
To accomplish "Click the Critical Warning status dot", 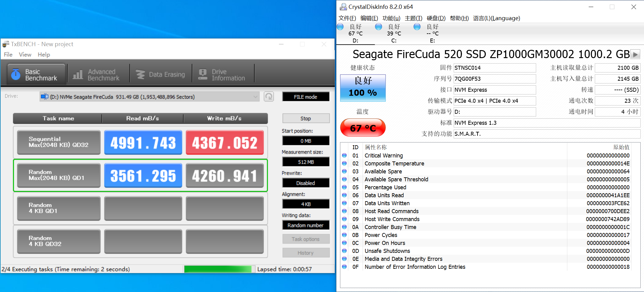I will pos(344,155).
